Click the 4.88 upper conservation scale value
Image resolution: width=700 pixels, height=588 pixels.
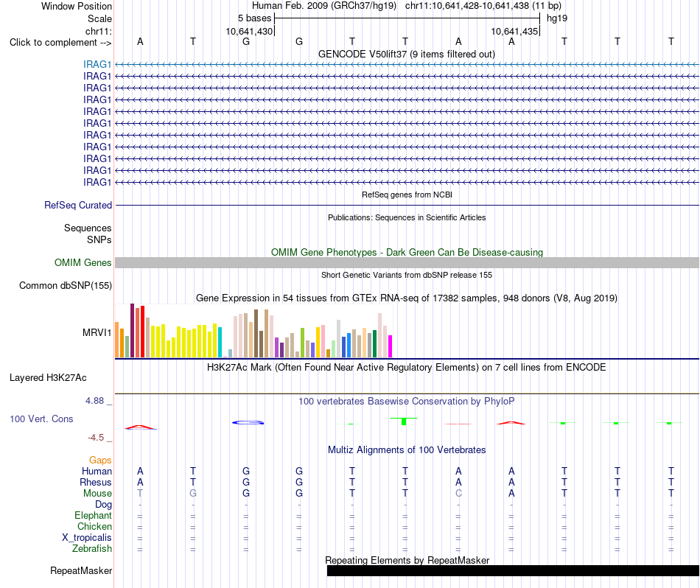pos(94,401)
